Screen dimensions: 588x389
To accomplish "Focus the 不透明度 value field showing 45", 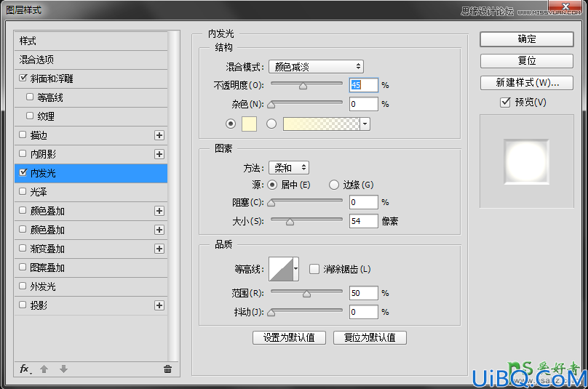I will [x=363, y=85].
